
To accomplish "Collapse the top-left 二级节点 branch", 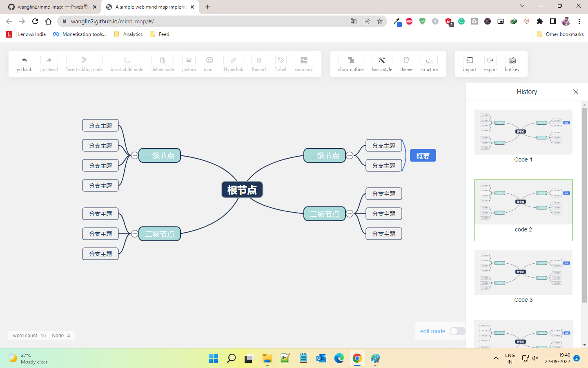I will click(x=135, y=155).
